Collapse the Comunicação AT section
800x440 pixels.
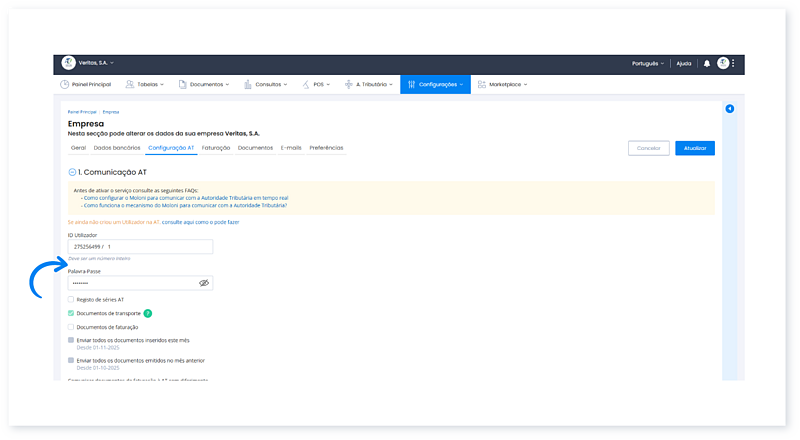[72, 172]
